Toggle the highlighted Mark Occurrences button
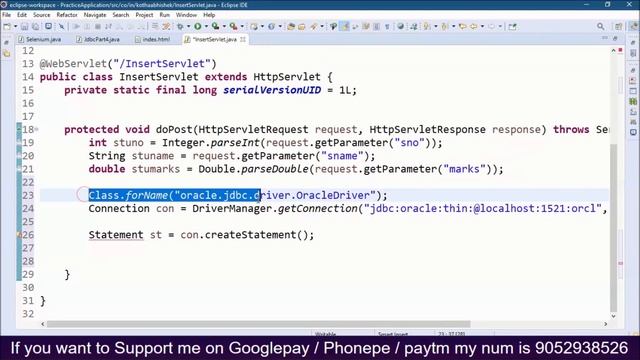The image size is (640, 360). [345, 27]
